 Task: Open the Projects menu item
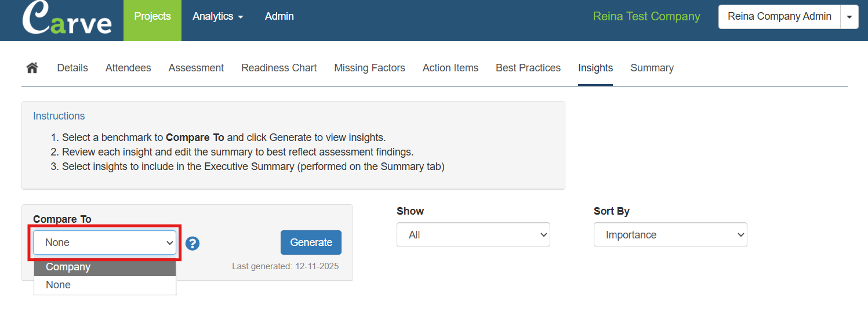click(152, 16)
